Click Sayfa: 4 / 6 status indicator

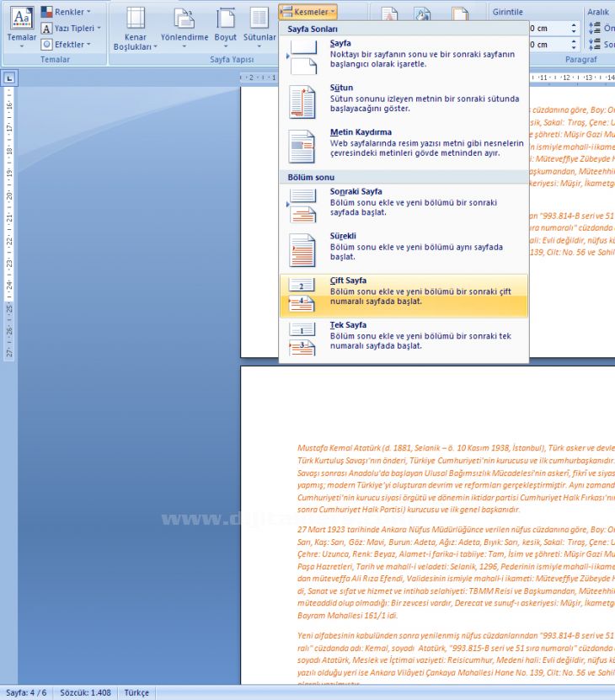tap(26, 692)
